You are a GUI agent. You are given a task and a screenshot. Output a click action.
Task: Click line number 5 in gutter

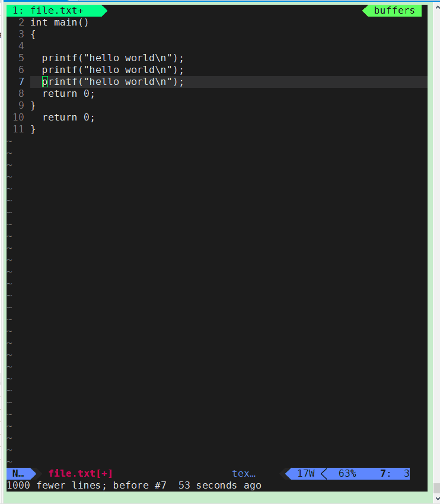pos(21,58)
